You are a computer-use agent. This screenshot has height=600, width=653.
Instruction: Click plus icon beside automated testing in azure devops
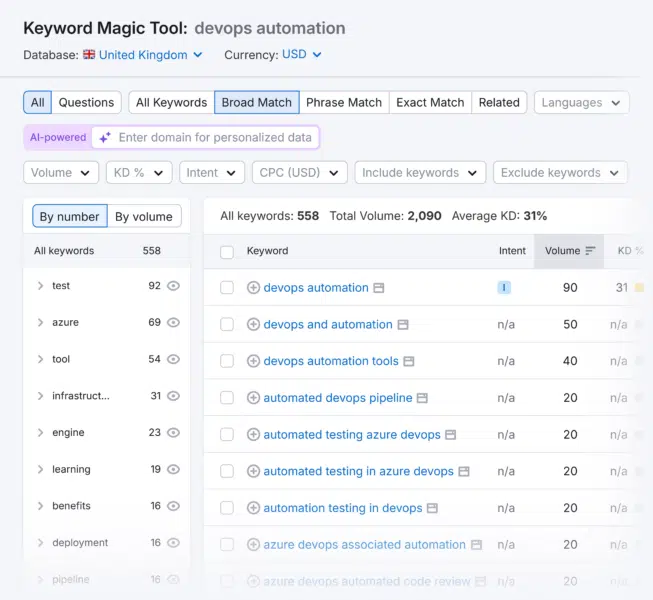[253, 471]
